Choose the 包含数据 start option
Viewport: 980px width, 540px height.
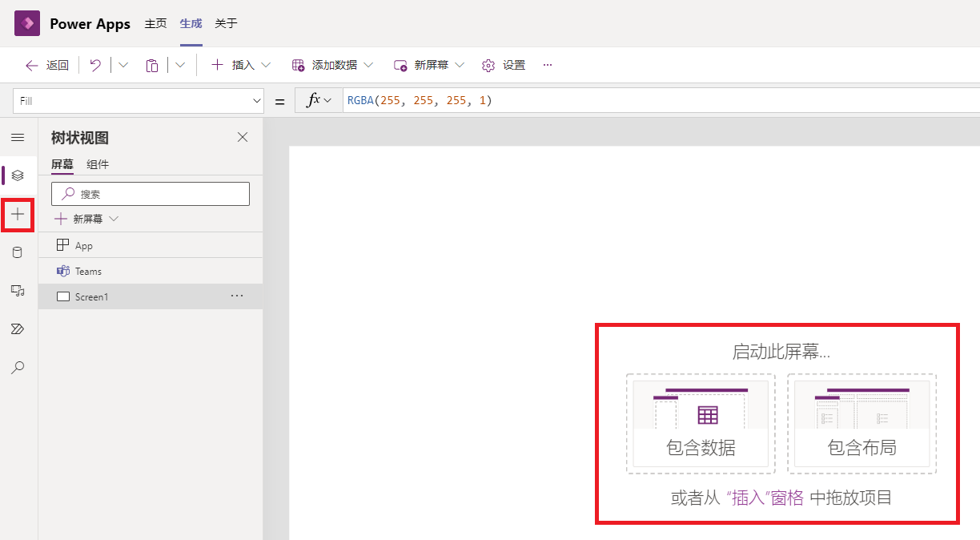701,424
